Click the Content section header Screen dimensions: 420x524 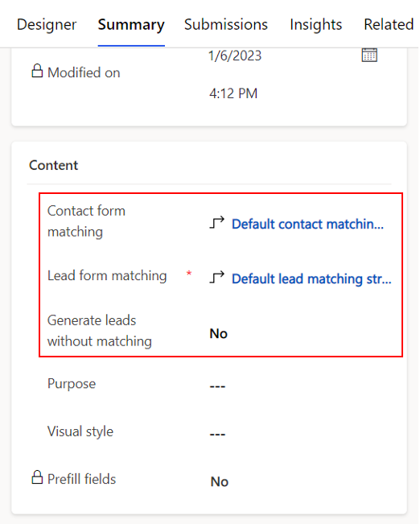point(53,165)
